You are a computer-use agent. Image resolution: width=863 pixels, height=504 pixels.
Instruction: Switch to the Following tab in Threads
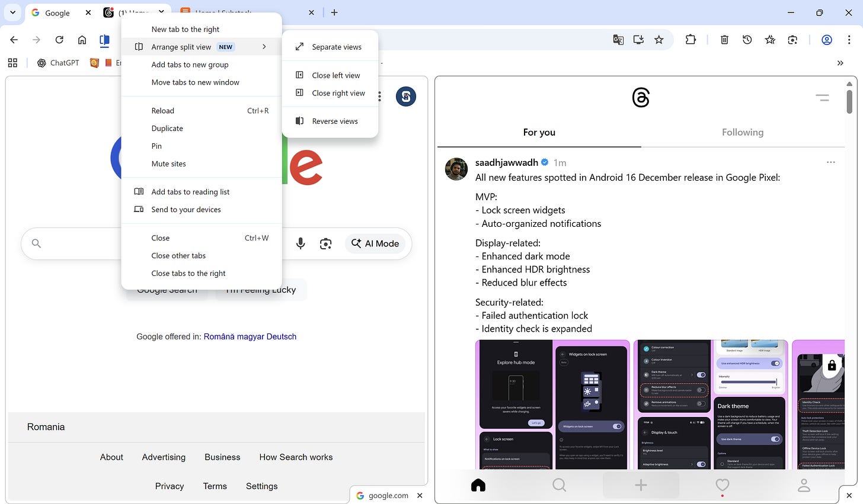(x=743, y=132)
